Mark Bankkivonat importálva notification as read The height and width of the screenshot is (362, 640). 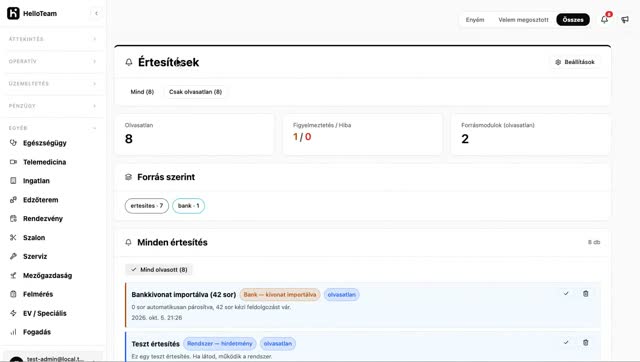[566, 293]
